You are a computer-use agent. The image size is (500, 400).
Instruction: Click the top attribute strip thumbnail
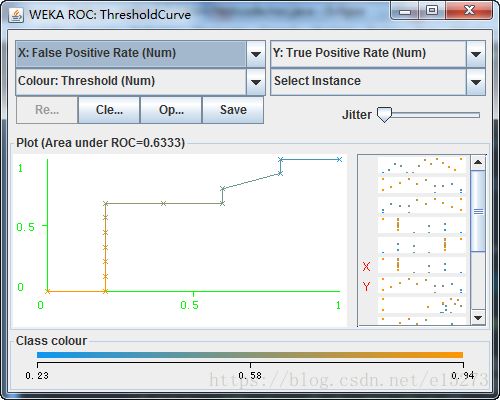(x=422, y=165)
